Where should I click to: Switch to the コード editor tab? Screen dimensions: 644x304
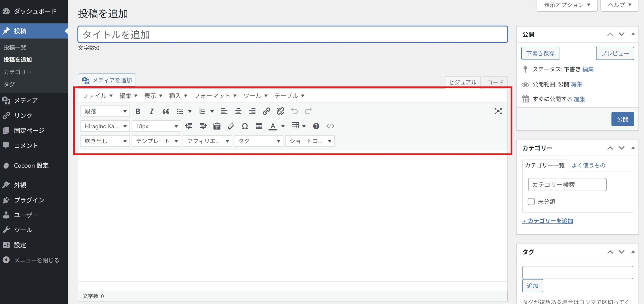(x=495, y=82)
